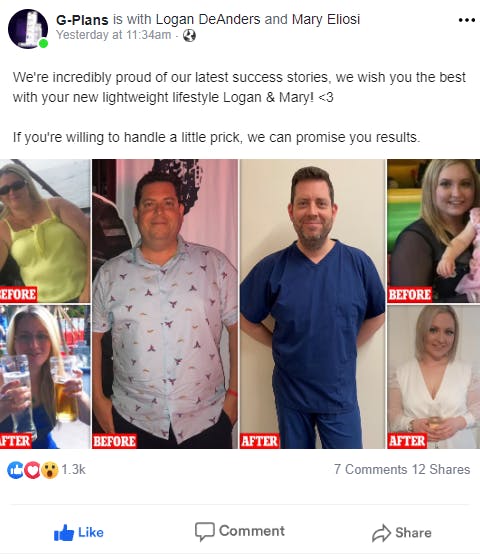The image size is (480, 560).
Task: Show the 1.3k reactions list
Action: click(73, 469)
